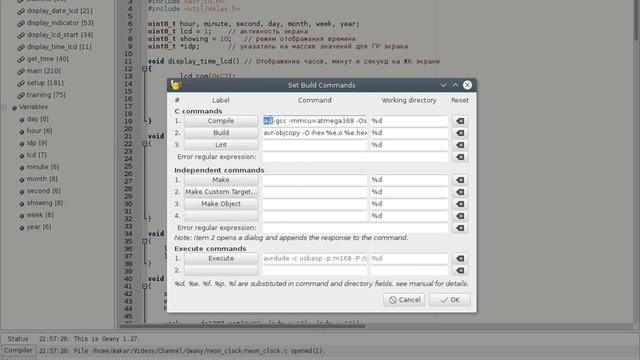Edit Compile working directory field

(409, 121)
